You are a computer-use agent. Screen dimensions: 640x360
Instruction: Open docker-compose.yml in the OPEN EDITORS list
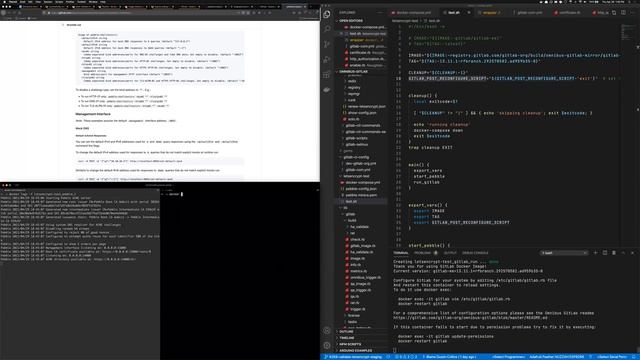click(367, 27)
